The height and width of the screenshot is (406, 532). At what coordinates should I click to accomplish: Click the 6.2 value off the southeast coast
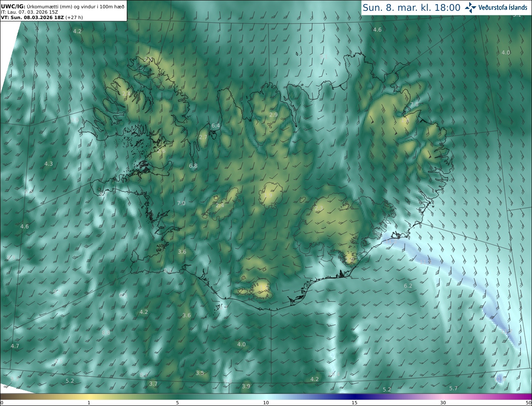click(x=408, y=286)
